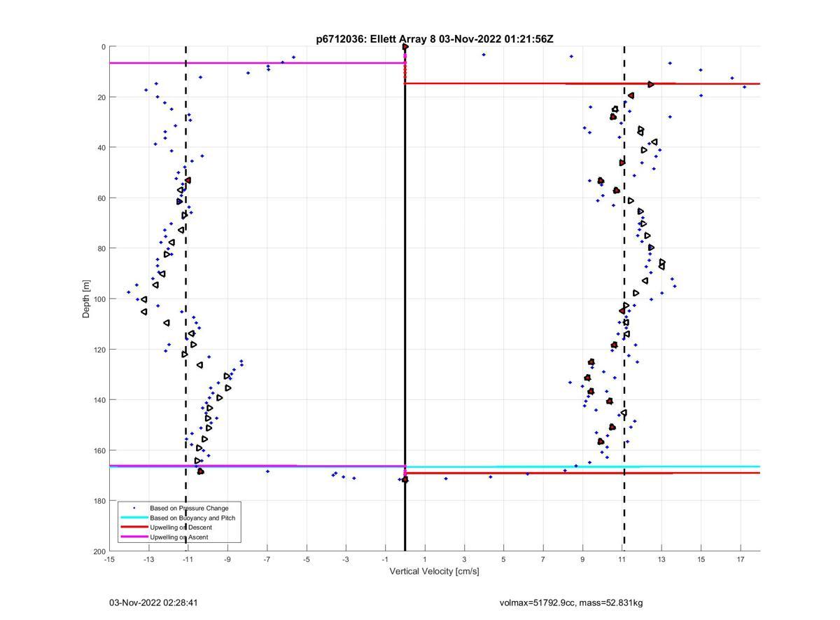Screen dimensions: 840x620
Task: Click x-axis tick label '-7'
Action: [267, 559]
